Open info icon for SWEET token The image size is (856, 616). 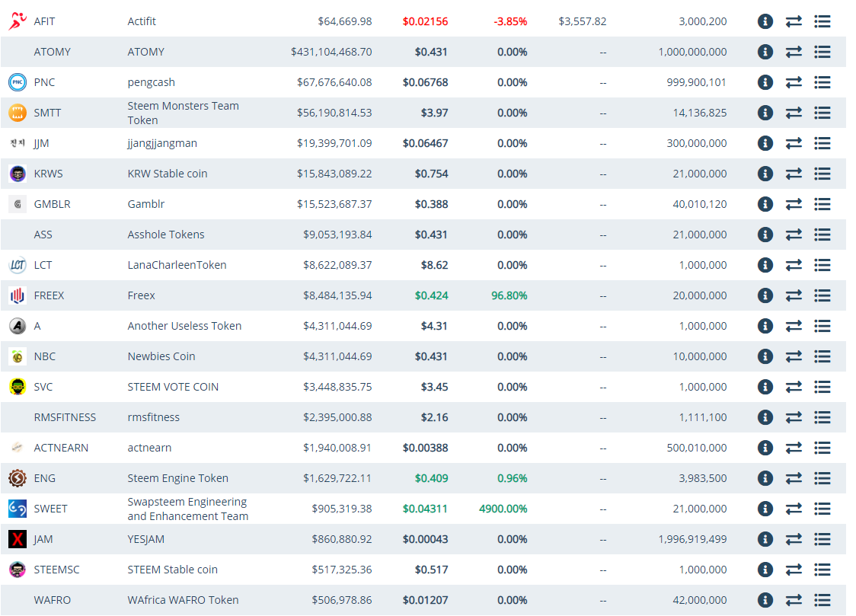(x=765, y=509)
